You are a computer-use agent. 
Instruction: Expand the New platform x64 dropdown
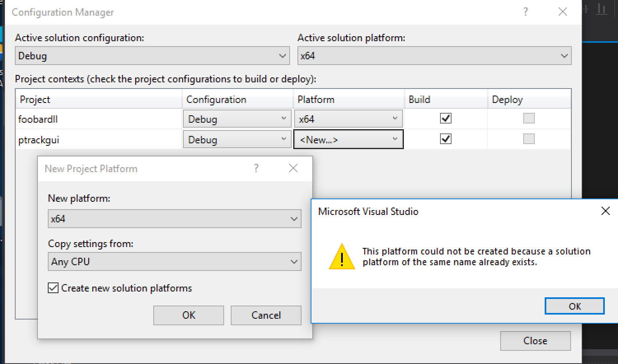[x=175, y=219]
